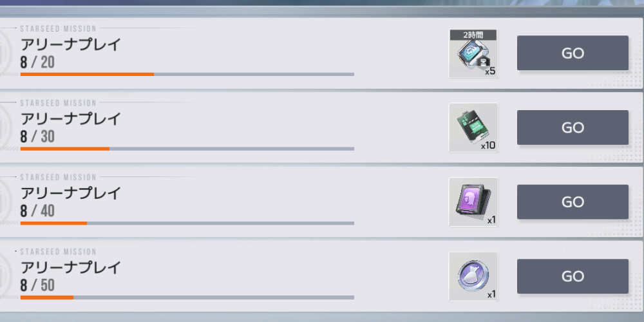Screen dimensions: 644x322
Task: Click GO for the 8 / 40 arena mission
Action: [573, 202]
